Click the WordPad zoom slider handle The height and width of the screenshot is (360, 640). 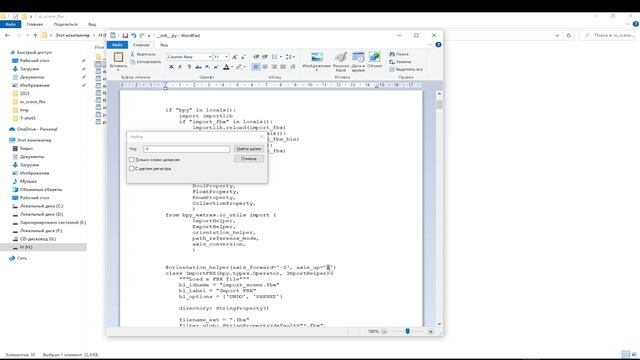pos(407,331)
